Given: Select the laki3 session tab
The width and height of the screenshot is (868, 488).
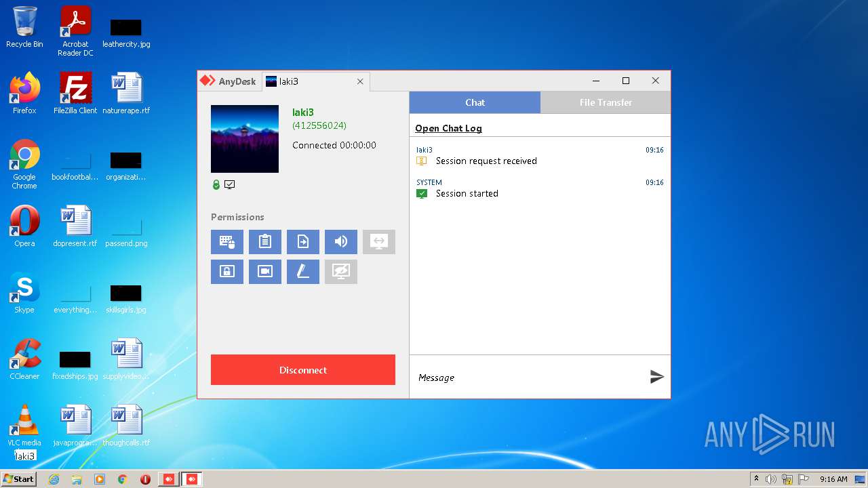Looking at the screenshot, I should click(x=315, y=81).
